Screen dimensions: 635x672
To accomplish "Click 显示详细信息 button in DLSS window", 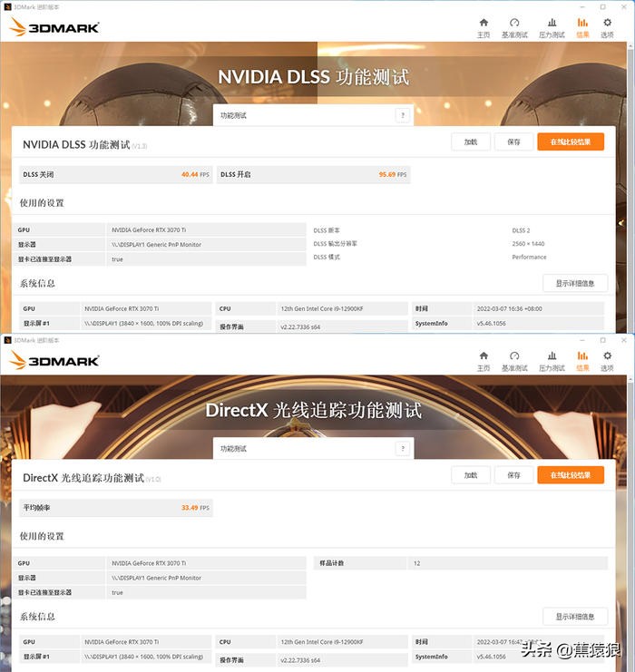I will [575, 283].
